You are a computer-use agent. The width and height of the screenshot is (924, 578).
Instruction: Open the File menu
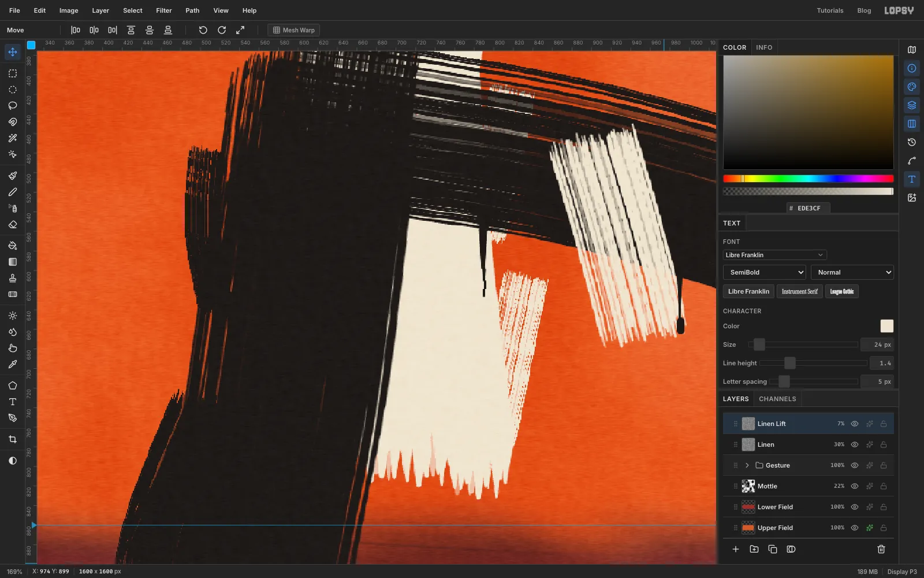pos(14,10)
